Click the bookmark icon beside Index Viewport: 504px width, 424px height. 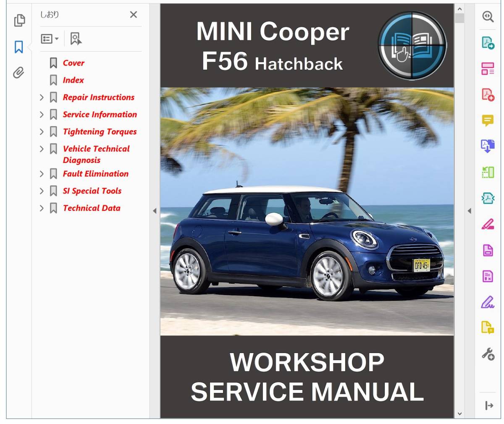(x=53, y=80)
